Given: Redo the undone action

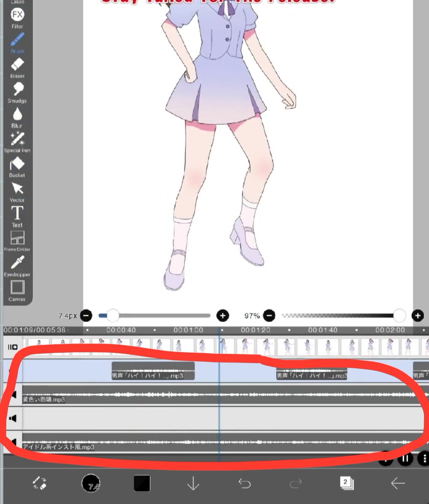Looking at the screenshot, I should 296,484.
